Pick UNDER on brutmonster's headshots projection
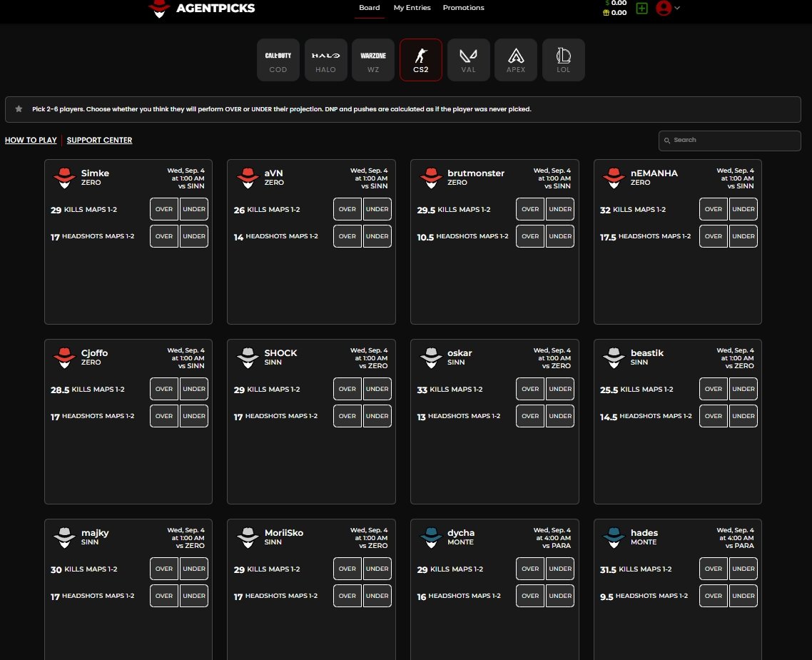 560,236
